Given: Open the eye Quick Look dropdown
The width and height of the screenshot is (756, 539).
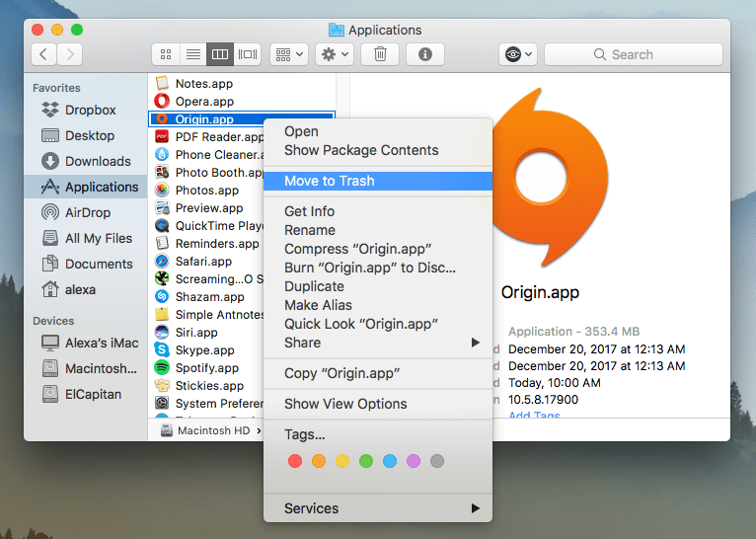Looking at the screenshot, I should (518, 54).
